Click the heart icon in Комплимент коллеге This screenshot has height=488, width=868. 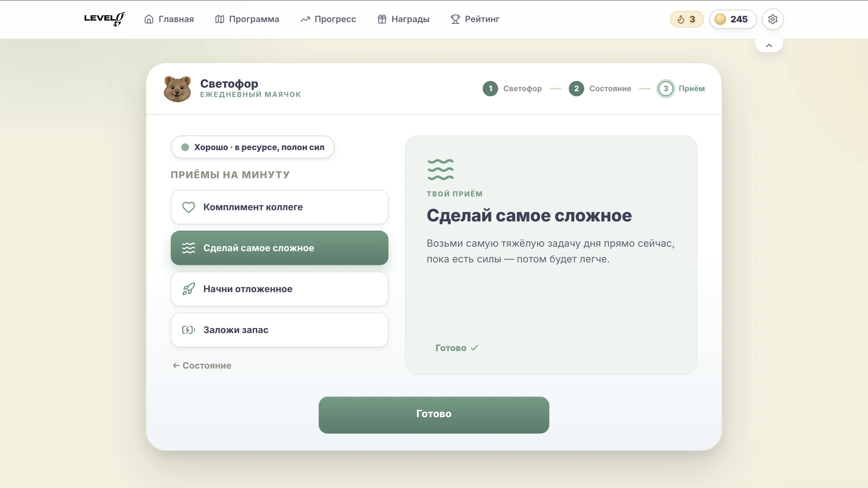pyautogui.click(x=189, y=207)
